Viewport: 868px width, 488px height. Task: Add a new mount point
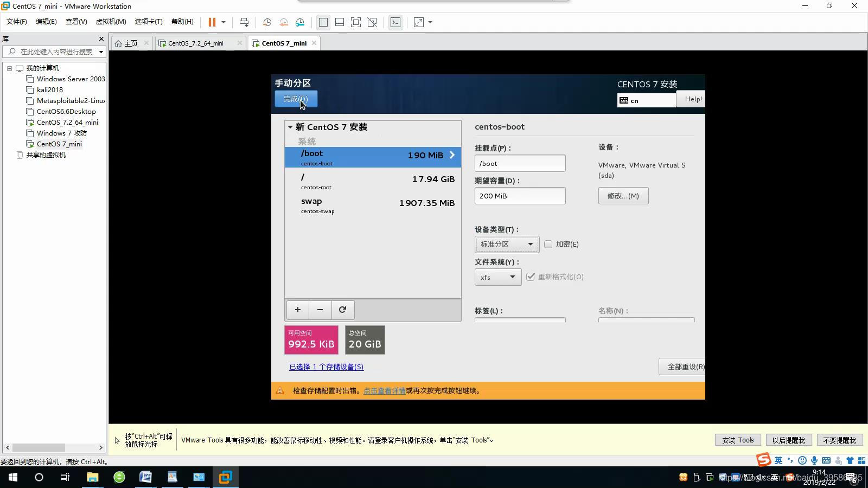297,310
